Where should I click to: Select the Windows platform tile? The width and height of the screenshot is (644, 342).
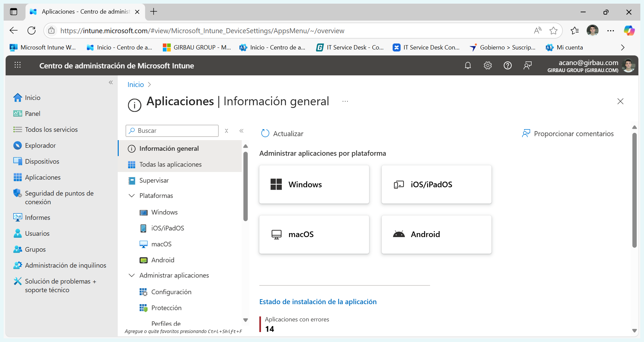[x=314, y=184]
